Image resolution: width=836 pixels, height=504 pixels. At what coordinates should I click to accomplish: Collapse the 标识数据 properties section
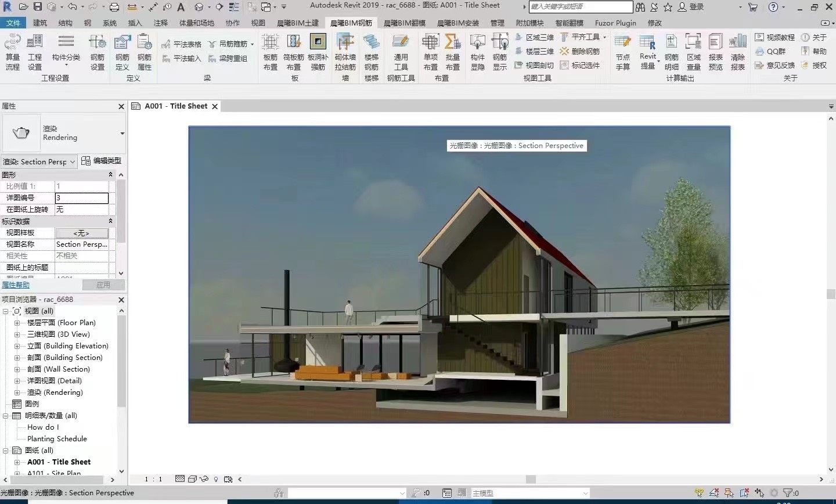click(110, 221)
